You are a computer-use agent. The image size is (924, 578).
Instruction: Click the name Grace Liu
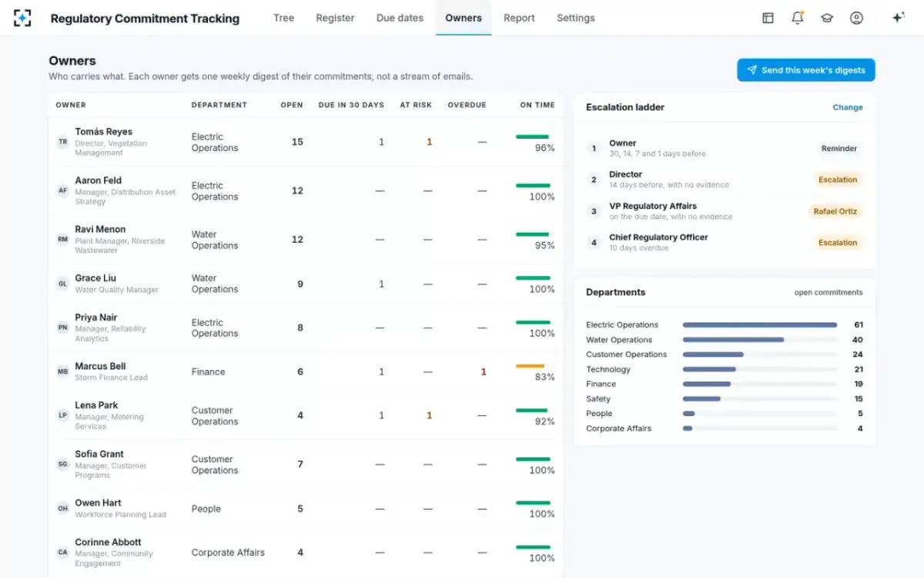[95, 278]
